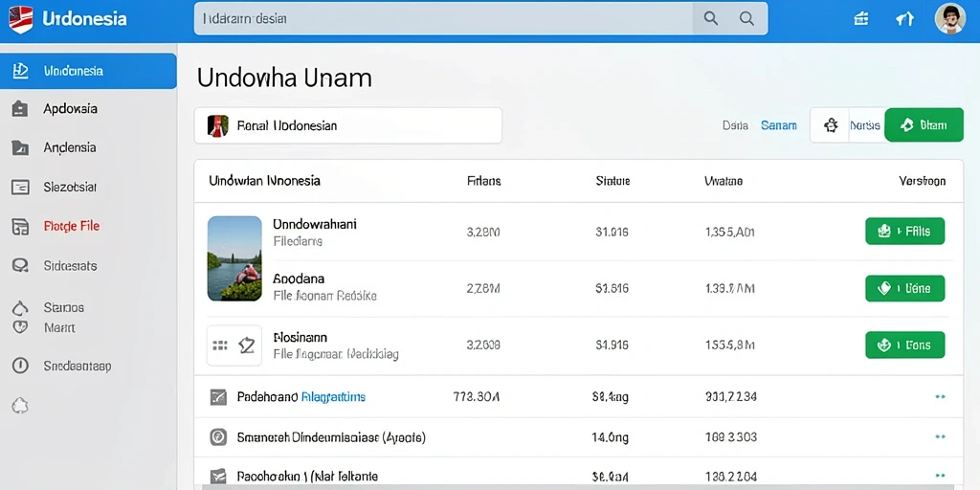Viewport: 980px width, 490px height.
Task: Click the gear icon next to Nerias
Action: [x=831, y=125]
